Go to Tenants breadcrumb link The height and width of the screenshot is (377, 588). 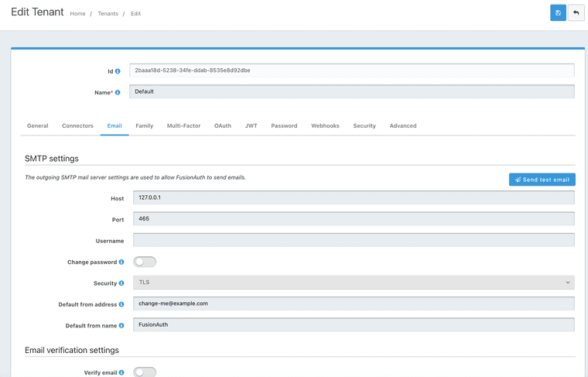coord(108,14)
